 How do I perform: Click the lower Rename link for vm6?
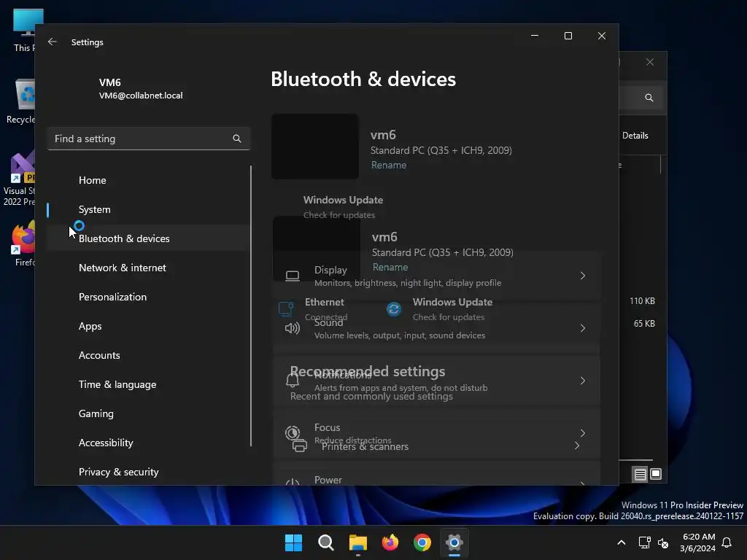pyautogui.click(x=390, y=267)
